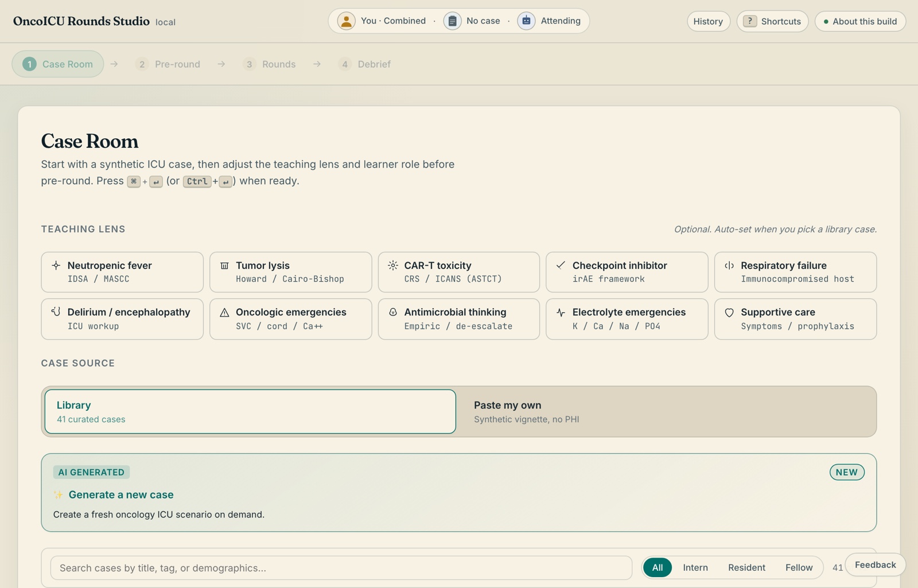918x588 pixels.
Task: Click the sparkle icon beside Generate a new case
Action: pyautogui.click(x=58, y=494)
